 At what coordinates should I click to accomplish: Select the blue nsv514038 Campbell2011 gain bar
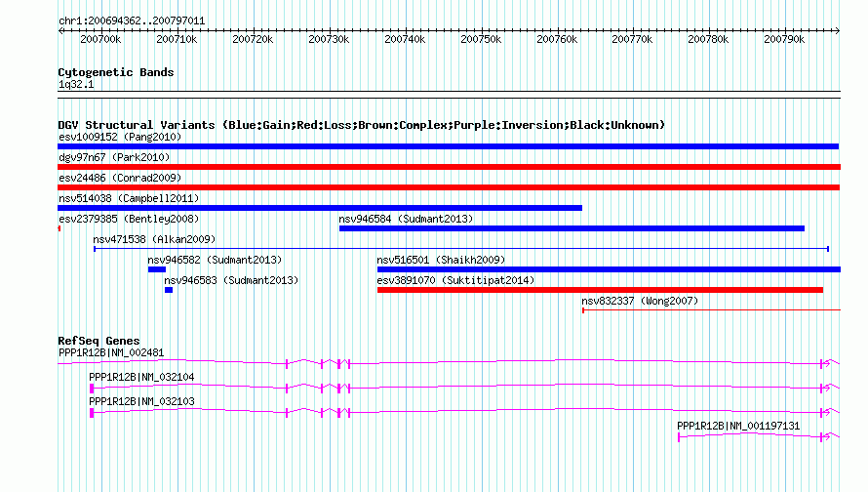click(x=320, y=208)
